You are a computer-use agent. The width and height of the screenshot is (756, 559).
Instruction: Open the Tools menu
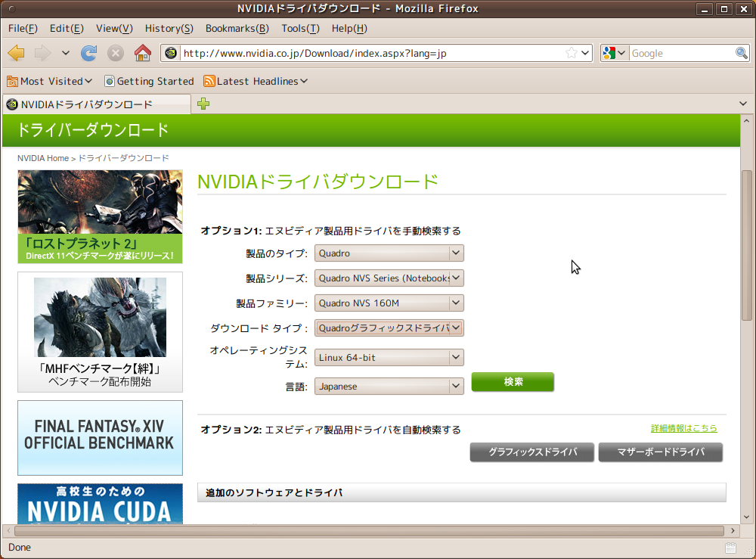point(300,28)
